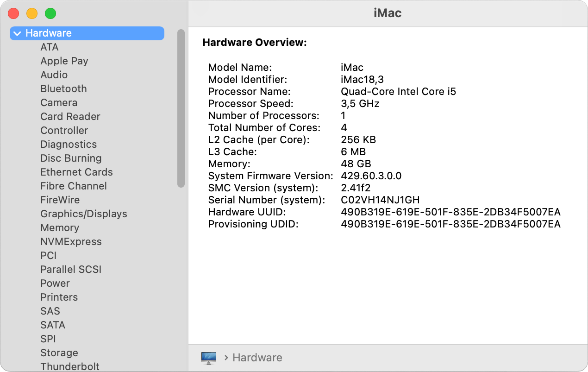588x372 pixels.
Task: Select the Hardware category in sidebar
Action: pyautogui.click(x=87, y=33)
